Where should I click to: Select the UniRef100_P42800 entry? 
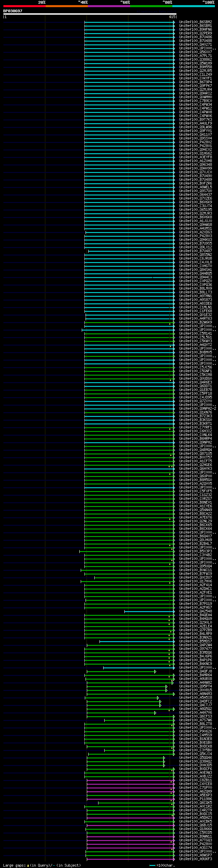(x=196, y=844)
